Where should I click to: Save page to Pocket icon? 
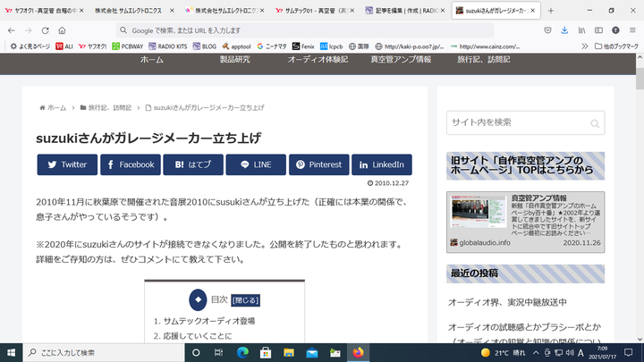(547, 30)
